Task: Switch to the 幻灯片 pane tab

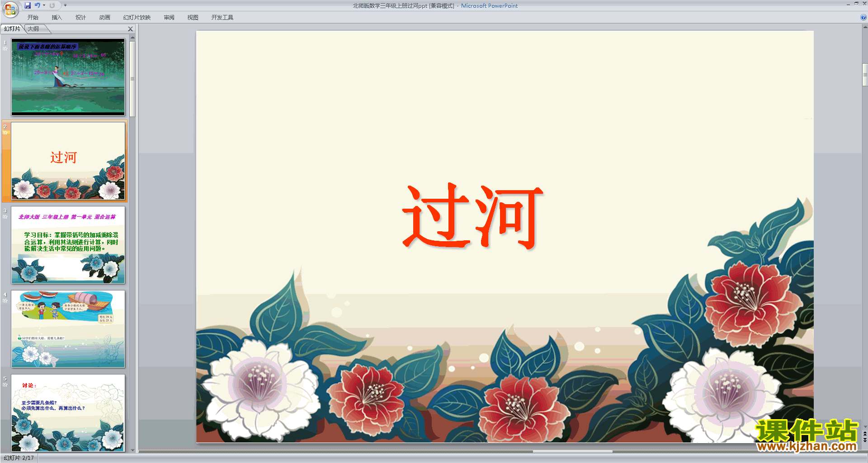Action: pyautogui.click(x=12, y=29)
